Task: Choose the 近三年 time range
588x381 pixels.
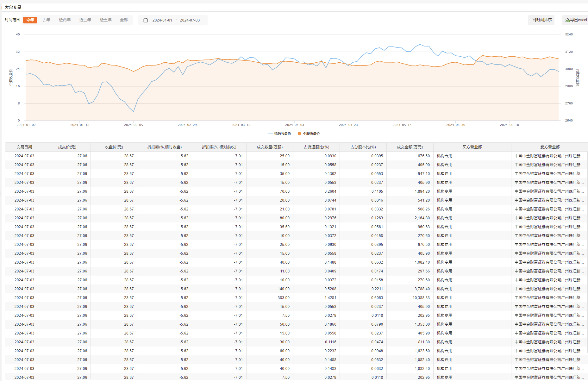Action: pyautogui.click(x=85, y=20)
